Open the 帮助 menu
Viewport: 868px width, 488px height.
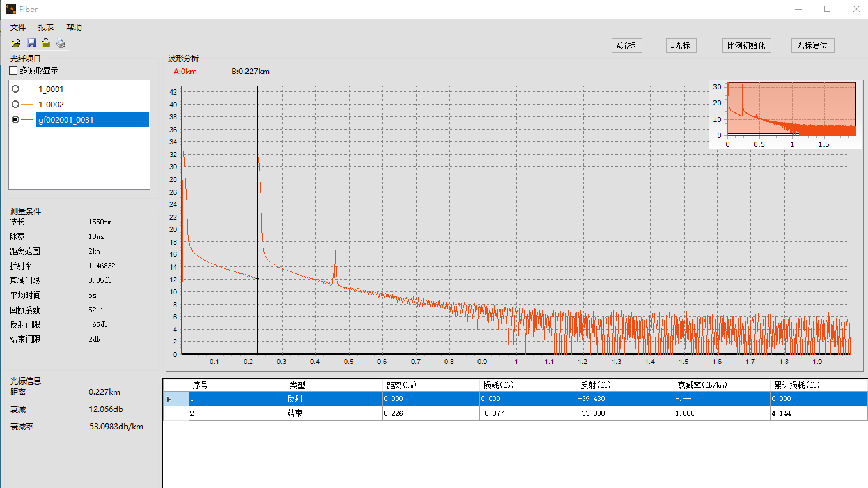coord(74,27)
